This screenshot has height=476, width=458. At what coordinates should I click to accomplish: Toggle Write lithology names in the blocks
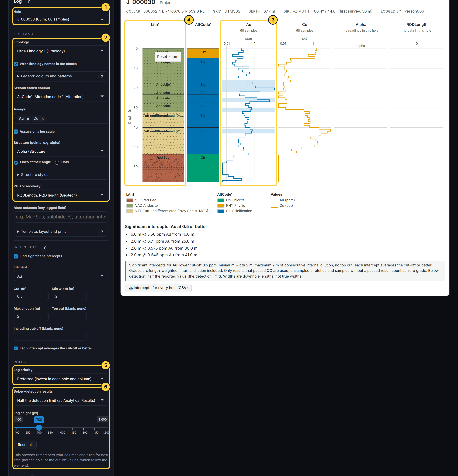16,64
